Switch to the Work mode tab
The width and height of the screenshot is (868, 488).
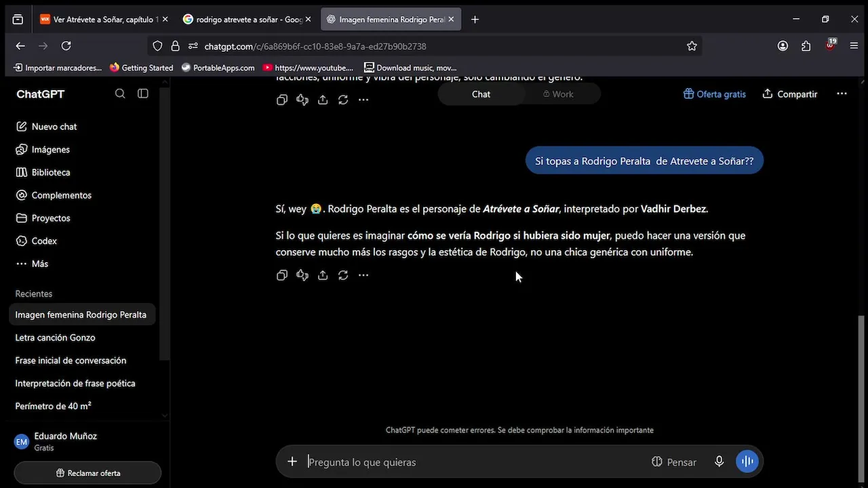558,94
